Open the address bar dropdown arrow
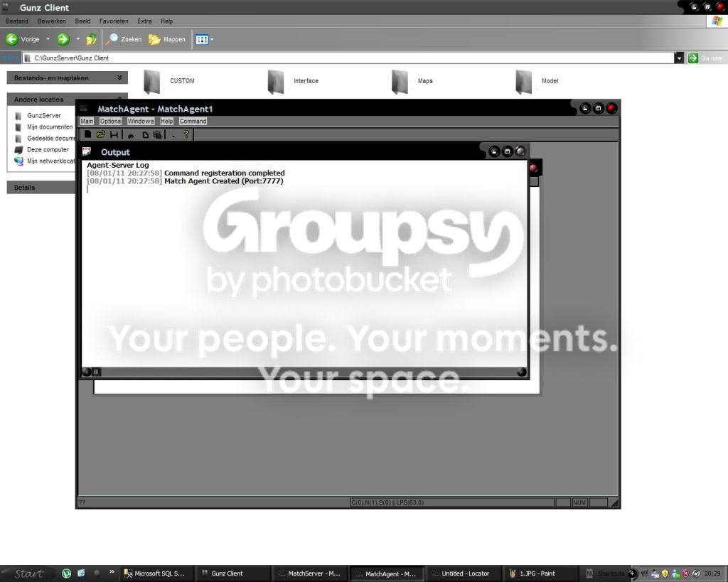This screenshot has height=582, width=728. [679, 58]
